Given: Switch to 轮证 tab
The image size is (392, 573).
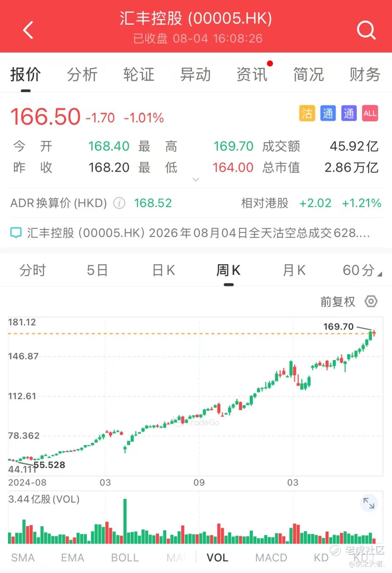Looking at the screenshot, I should [139, 74].
